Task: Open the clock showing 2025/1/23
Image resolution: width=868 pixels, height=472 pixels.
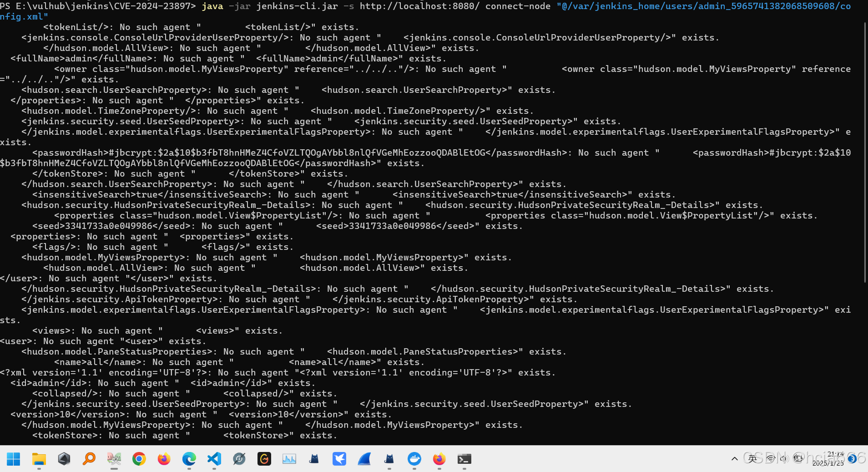Action: [828, 459]
